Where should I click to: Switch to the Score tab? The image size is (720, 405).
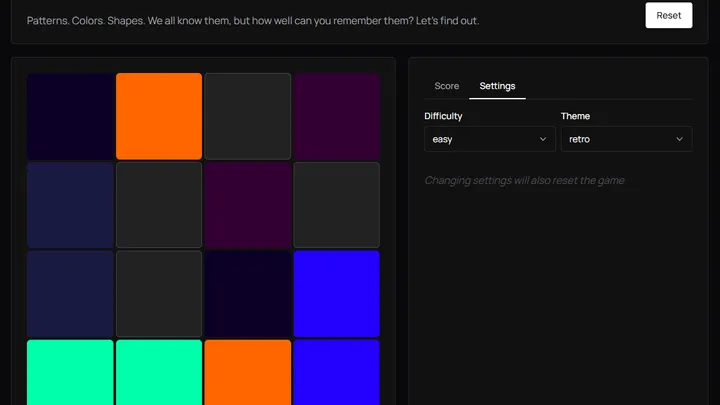click(x=446, y=86)
